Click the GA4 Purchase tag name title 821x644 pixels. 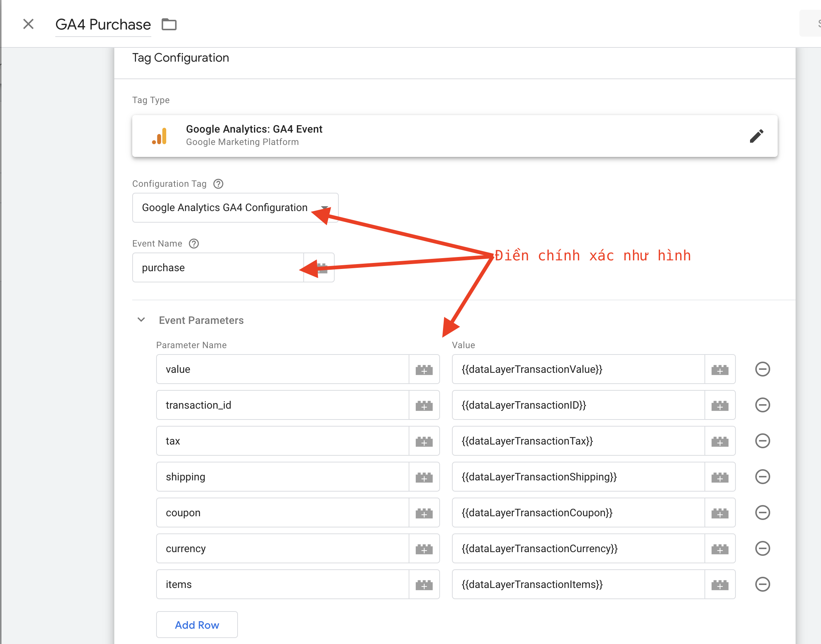103,25
